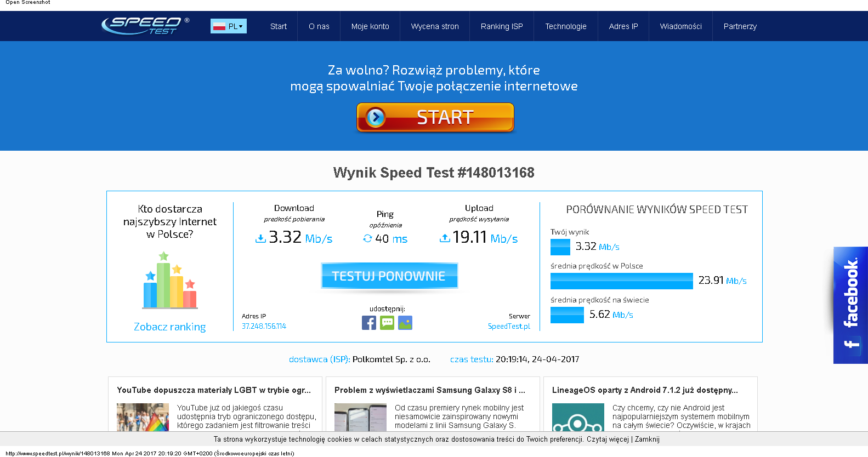Dismiss cookie notice with Zamknij
Screen dimensions: 868x457
(647, 439)
